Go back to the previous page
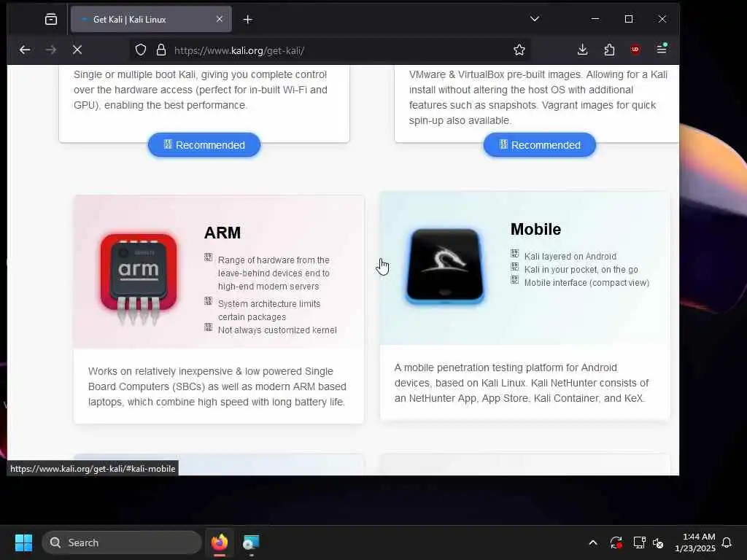747x560 pixels. coord(25,50)
